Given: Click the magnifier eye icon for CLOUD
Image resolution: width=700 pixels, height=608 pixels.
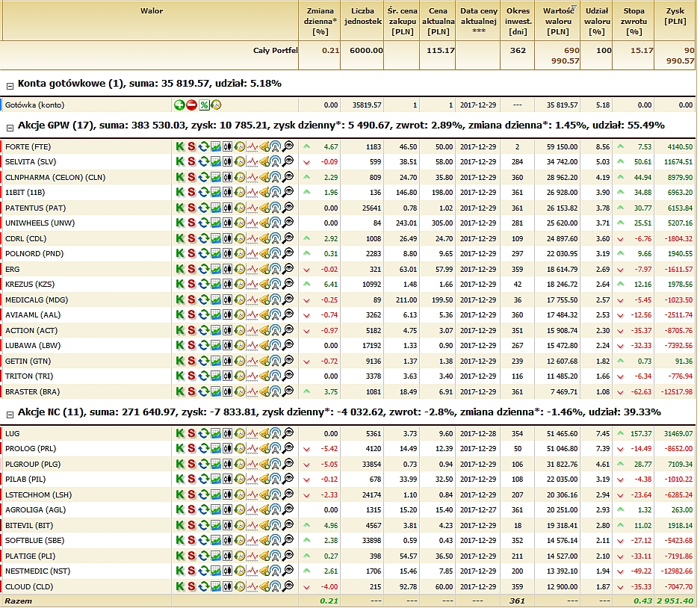Looking at the screenshot, I should [288, 586].
